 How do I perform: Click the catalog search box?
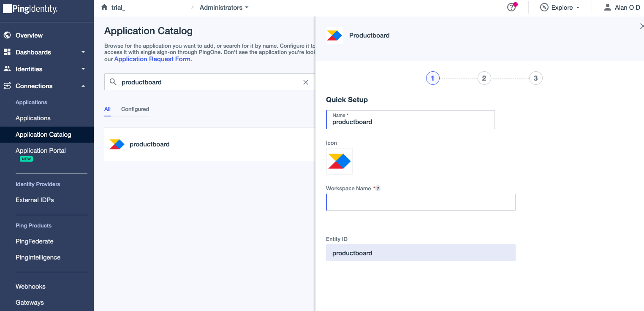[209, 82]
